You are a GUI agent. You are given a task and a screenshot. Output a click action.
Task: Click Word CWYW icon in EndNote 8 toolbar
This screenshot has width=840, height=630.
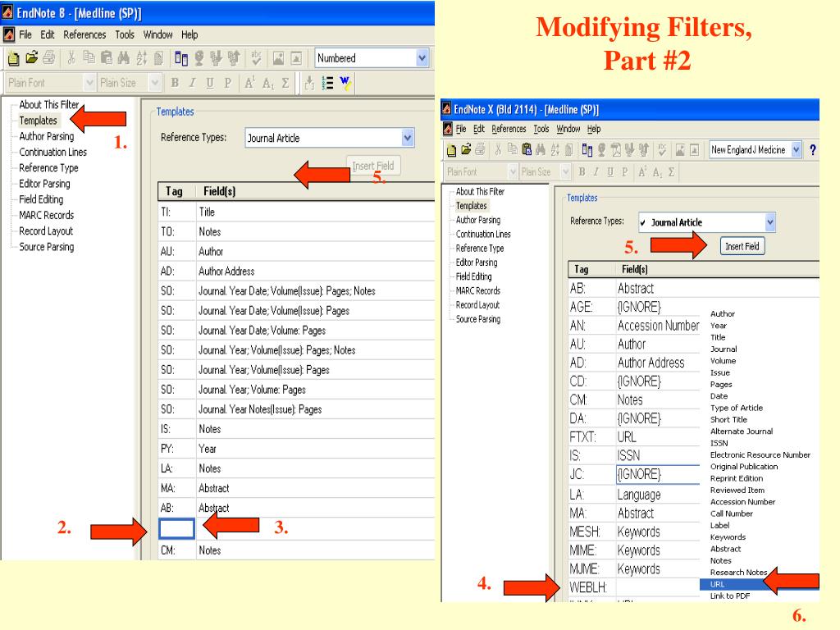click(345, 83)
